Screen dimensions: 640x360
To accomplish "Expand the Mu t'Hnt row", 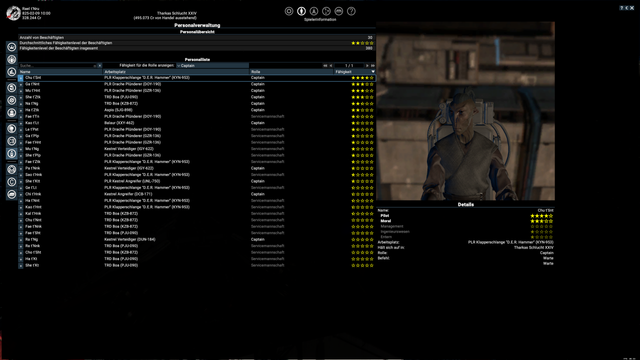I will [21, 91].
